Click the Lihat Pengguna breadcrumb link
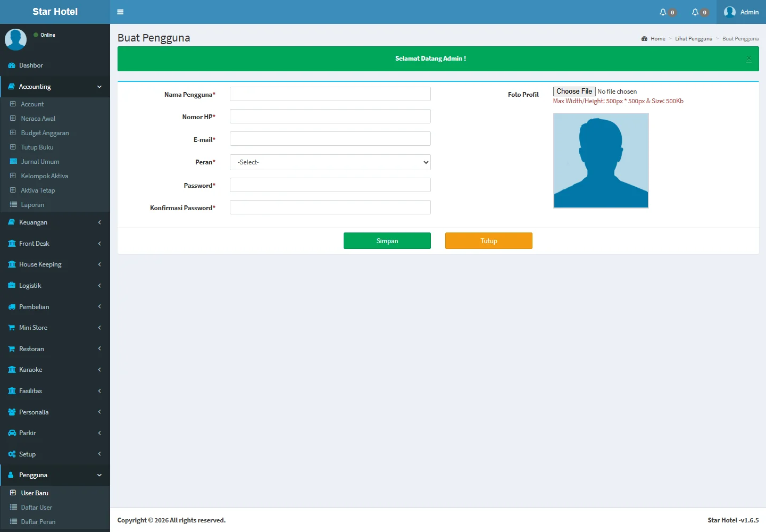This screenshot has width=766, height=532. [693, 39]
